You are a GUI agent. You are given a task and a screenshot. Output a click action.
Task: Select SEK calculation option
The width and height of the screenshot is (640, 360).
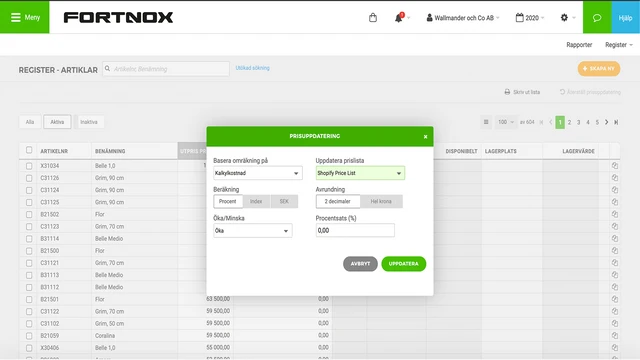284,201
